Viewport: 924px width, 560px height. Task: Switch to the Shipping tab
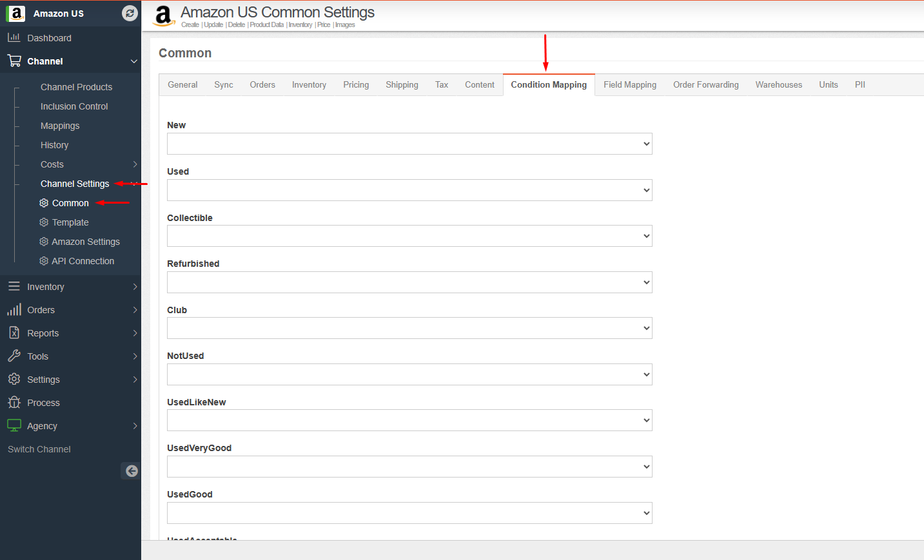click(x=402, y=84)
